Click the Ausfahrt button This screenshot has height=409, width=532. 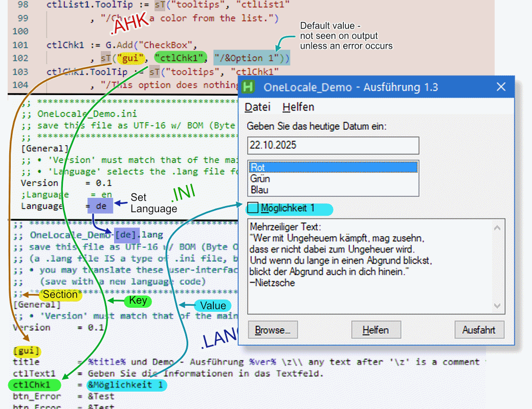(x=479, y=330)
